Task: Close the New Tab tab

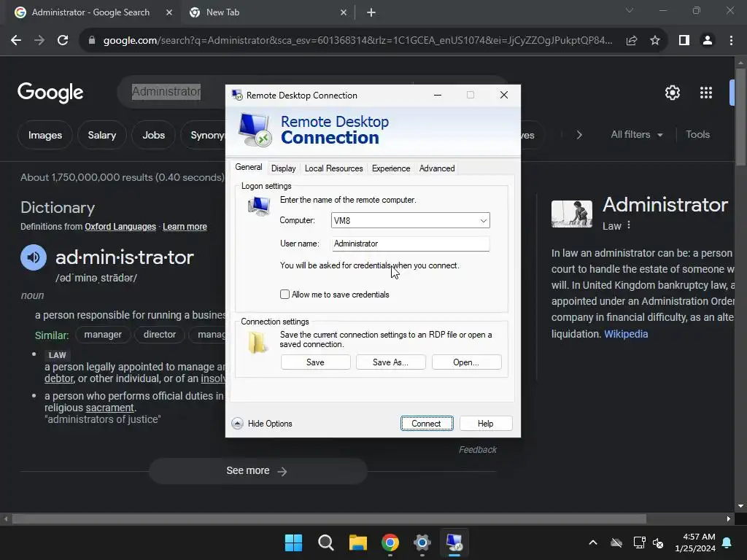Action: pos(344,12)
